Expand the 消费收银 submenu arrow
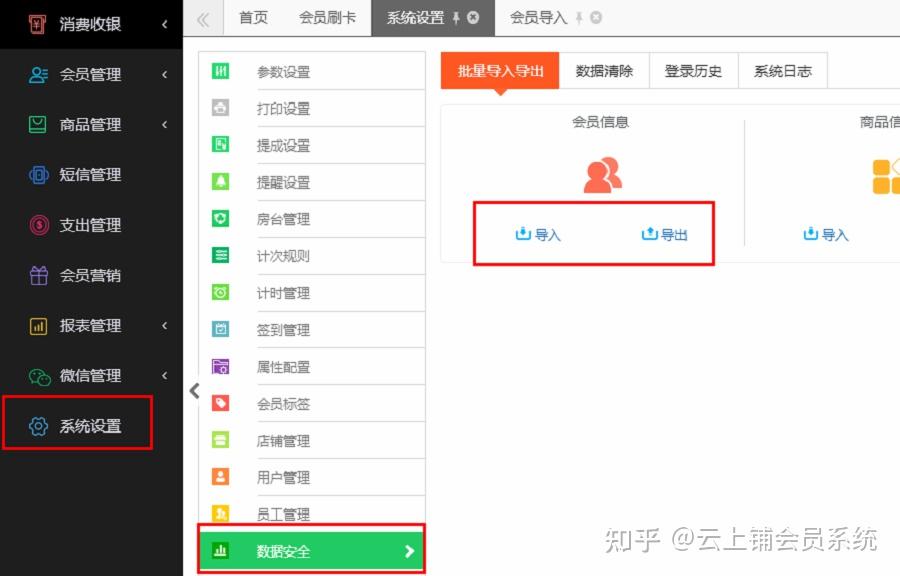900x576 pixels. tap(165, 24)
